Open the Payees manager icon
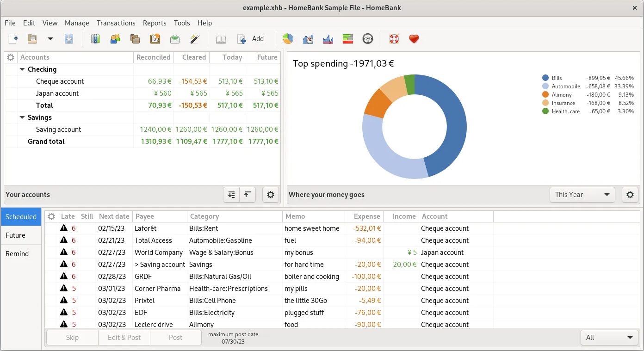 pyautogui.click(x=115, y=39)
